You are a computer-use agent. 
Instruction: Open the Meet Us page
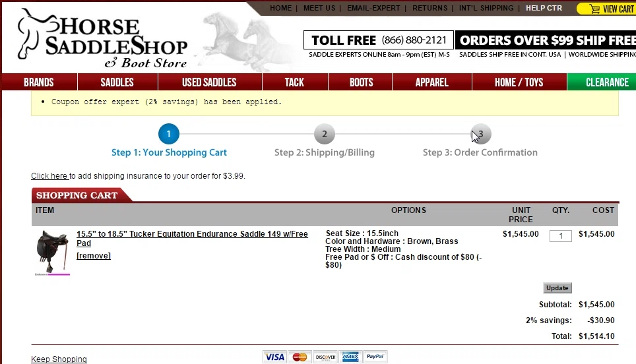319,8
